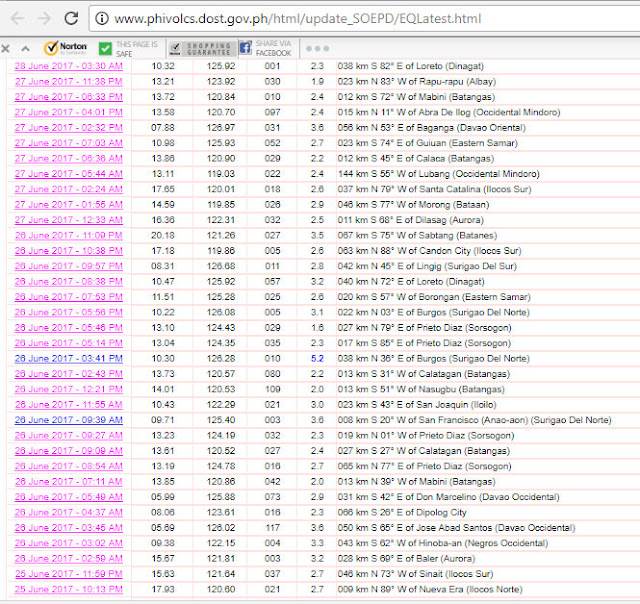Viewport: 640px width, 604px height.
Task: Select 'Lubang (Occidental Mindoro)' location text
Action: (x=479, y=174)
